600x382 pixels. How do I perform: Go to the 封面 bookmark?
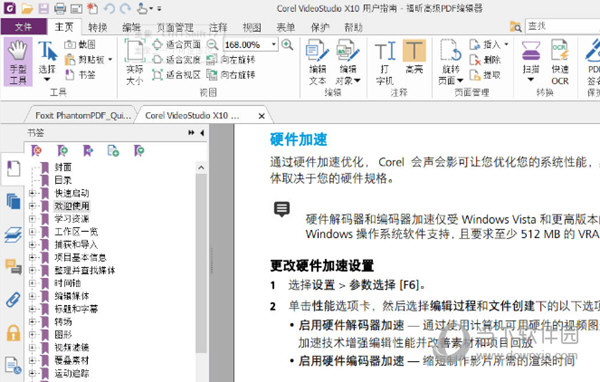[x=63, y=167]
